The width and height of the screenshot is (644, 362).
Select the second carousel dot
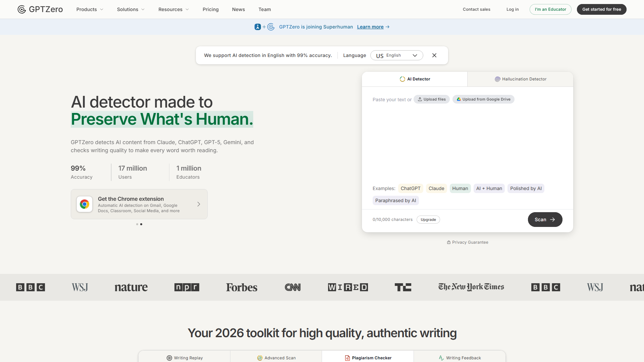pos(141,224)
